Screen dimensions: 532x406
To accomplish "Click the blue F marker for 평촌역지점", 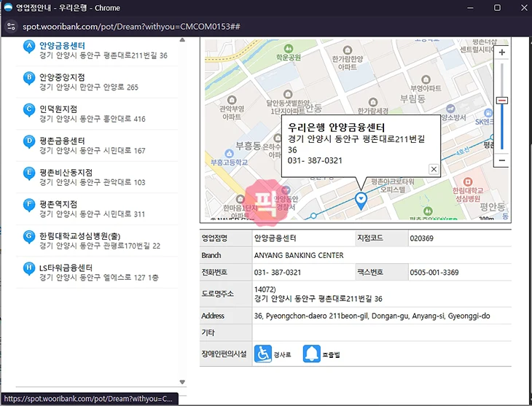I will coord(29,205).
